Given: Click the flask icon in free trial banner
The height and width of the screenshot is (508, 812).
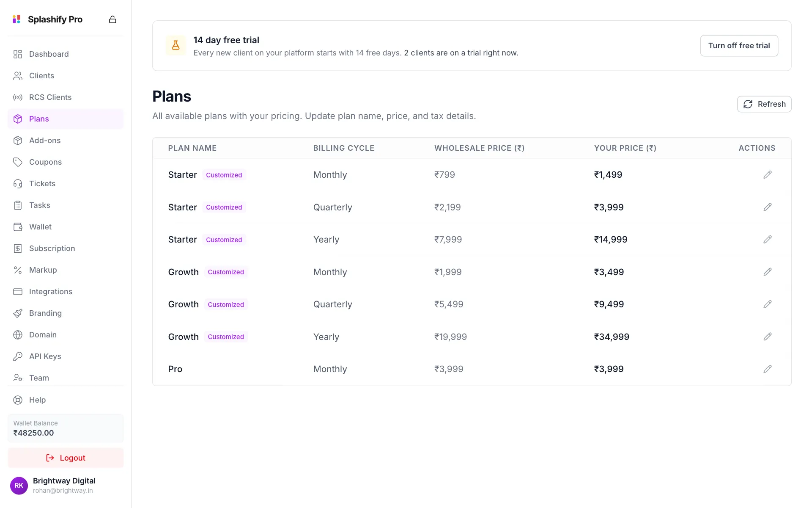Looking at the screenshot, I should point(176,45).
